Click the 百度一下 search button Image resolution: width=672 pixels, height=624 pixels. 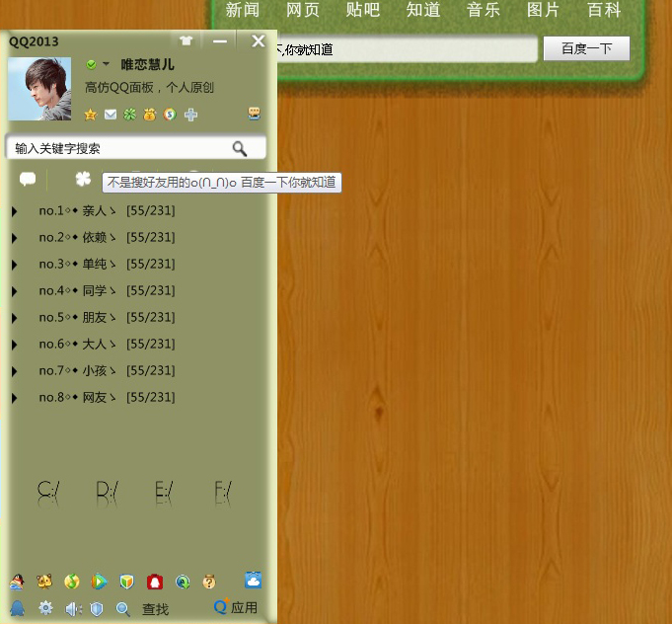click(587, 48)
